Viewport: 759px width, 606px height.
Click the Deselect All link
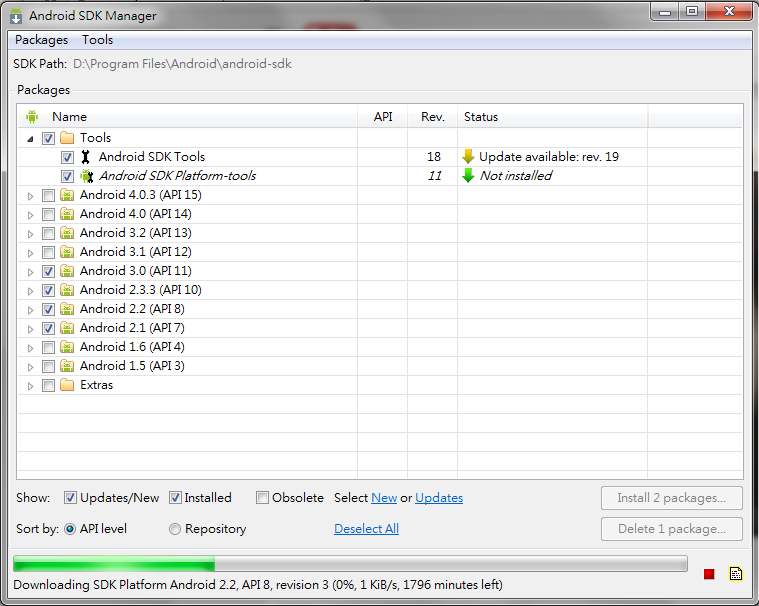click(x=366, y=529)
